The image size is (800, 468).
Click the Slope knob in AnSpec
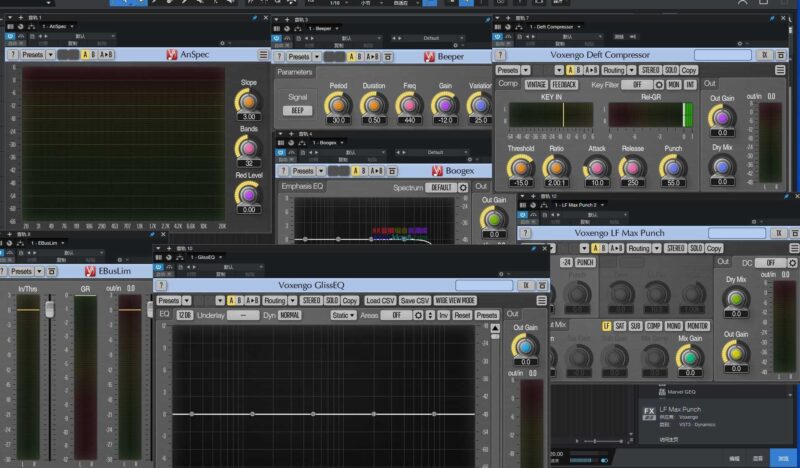(248, 102)
